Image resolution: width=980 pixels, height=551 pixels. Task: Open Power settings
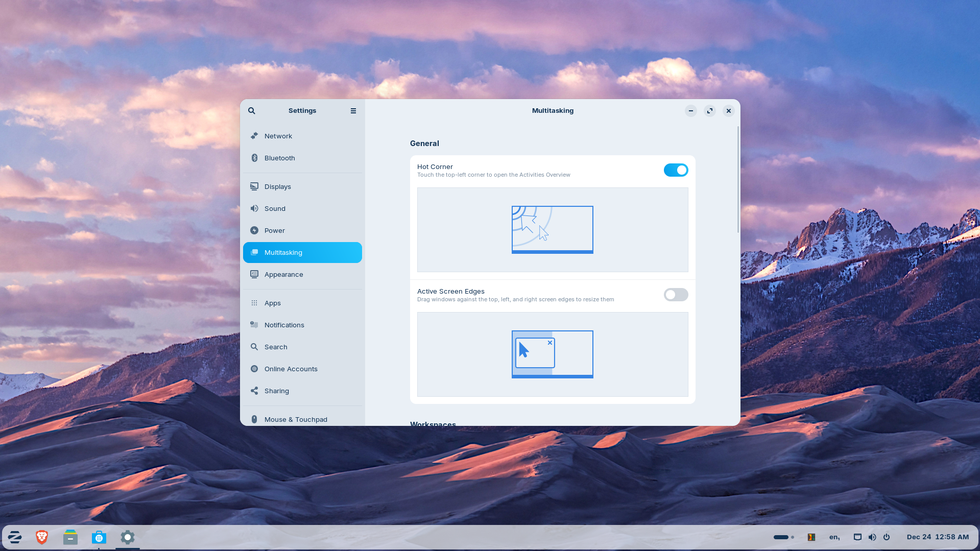[x=302, y=230]
